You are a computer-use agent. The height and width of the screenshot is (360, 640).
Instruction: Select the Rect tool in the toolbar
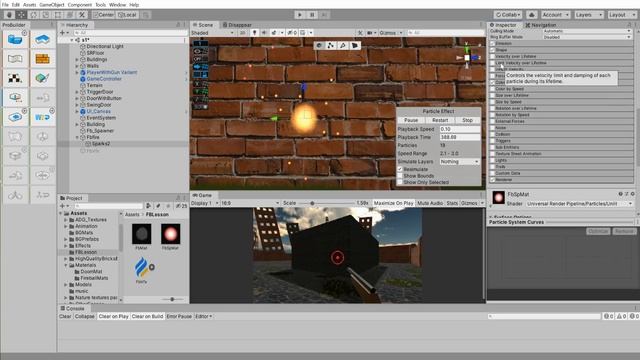[x=58, y=15]
